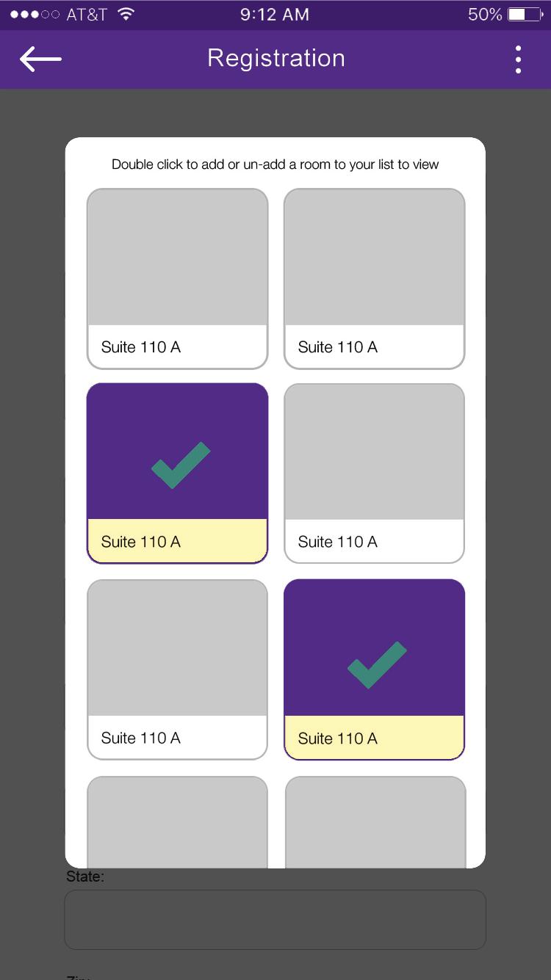Tap the unselected suite image beside the left checked card
551x980 pixels.
[x=374, y=452]
